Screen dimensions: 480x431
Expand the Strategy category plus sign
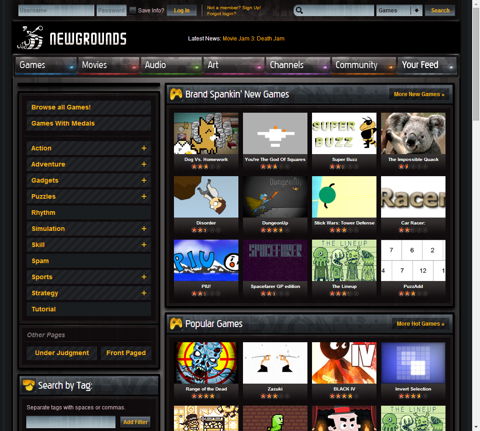(144, 293)
